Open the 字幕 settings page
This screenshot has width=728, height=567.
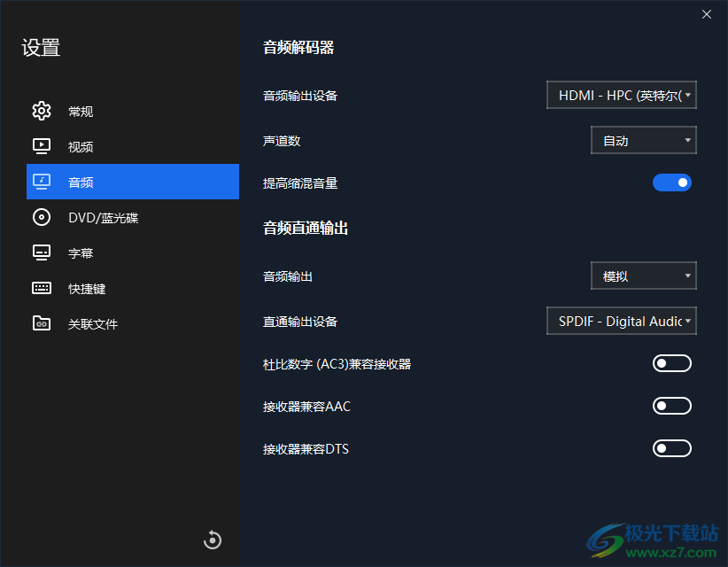pos(133,252)
